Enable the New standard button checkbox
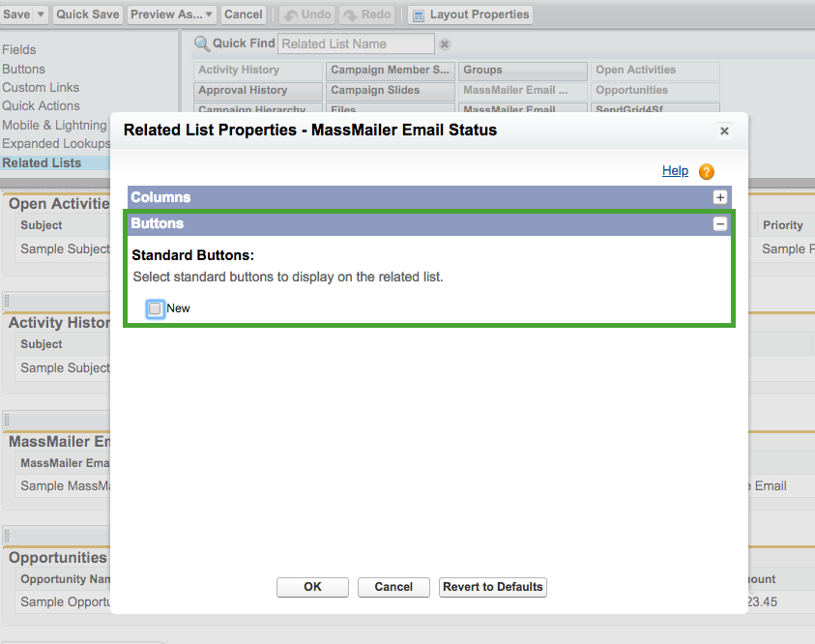This screenshot has width=815, height=644. (x=155, y=308)
